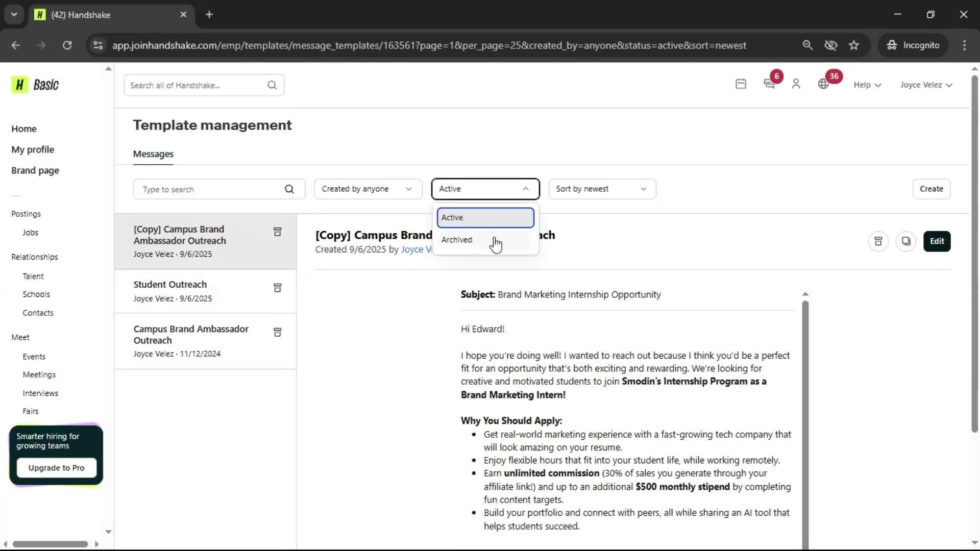View site information icon in address bar

98,45
